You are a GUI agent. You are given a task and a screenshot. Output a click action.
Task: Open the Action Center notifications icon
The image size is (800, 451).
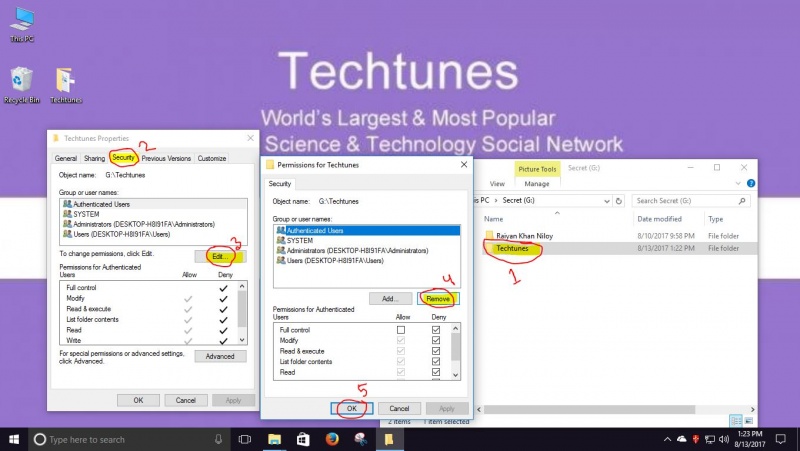(x=780, y=439)
